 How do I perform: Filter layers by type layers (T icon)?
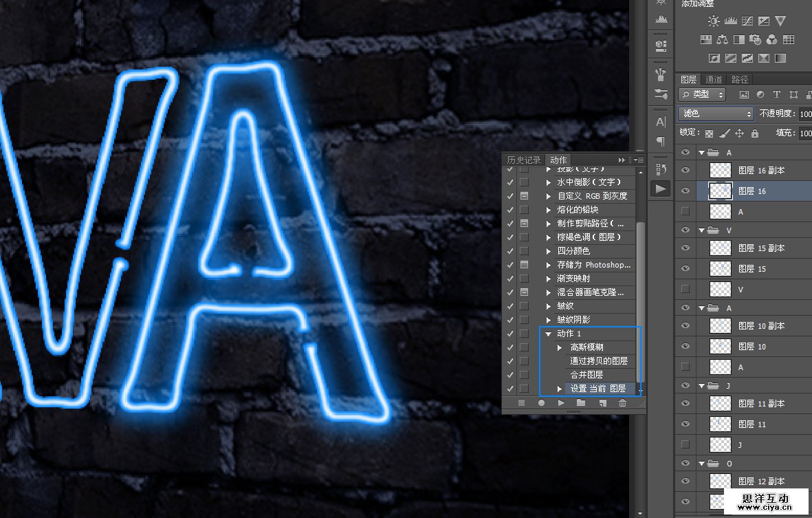pos(777,94)
